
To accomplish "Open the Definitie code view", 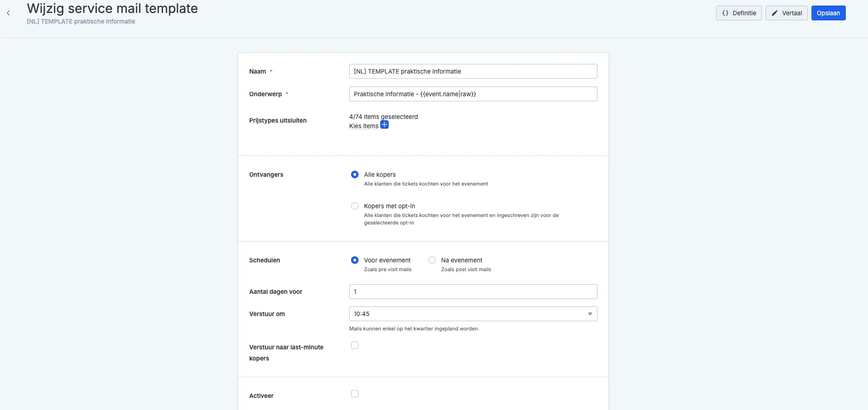I will click(x=739, y=13).
